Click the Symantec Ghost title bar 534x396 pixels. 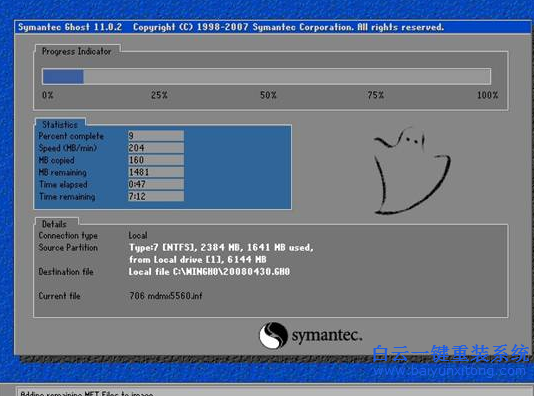272,27
